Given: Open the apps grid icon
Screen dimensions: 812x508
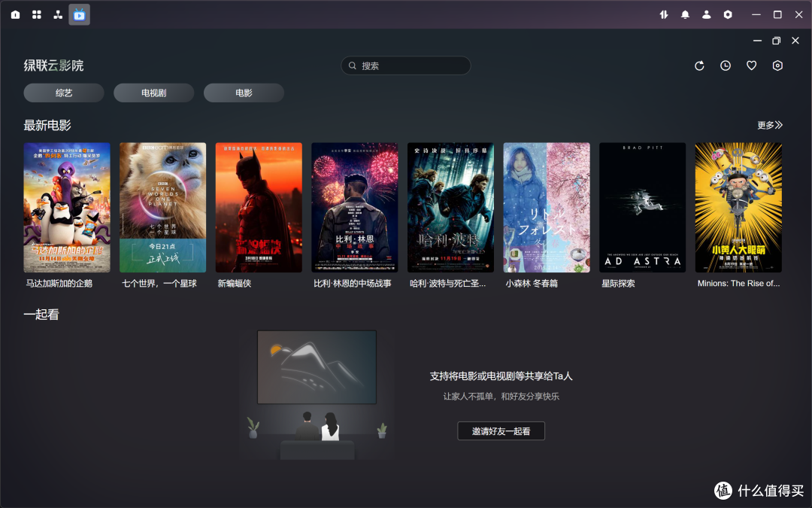Looking at the screenshot, I should click(37, 14).
